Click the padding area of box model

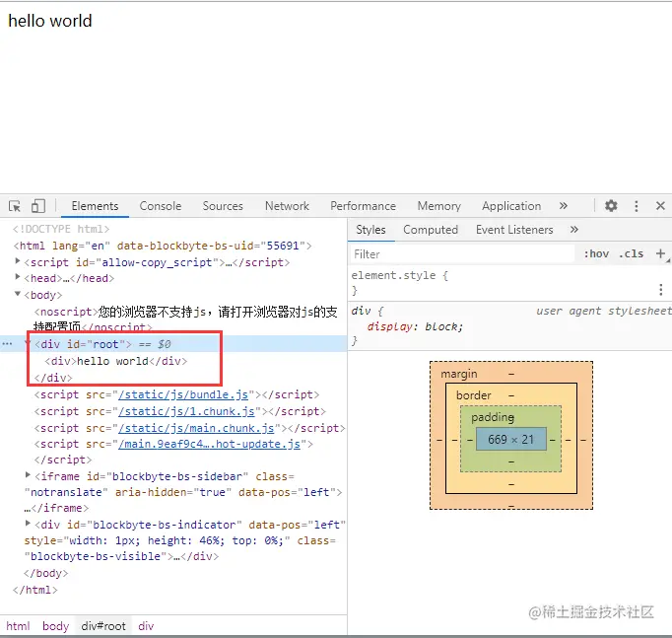pyautogui.click(x=493, y=417)
